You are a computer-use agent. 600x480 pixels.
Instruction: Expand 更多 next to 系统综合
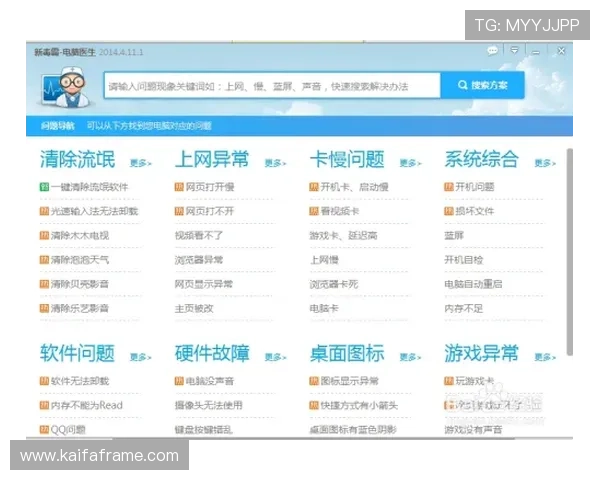pyautogui.click(x=545, y=163)
